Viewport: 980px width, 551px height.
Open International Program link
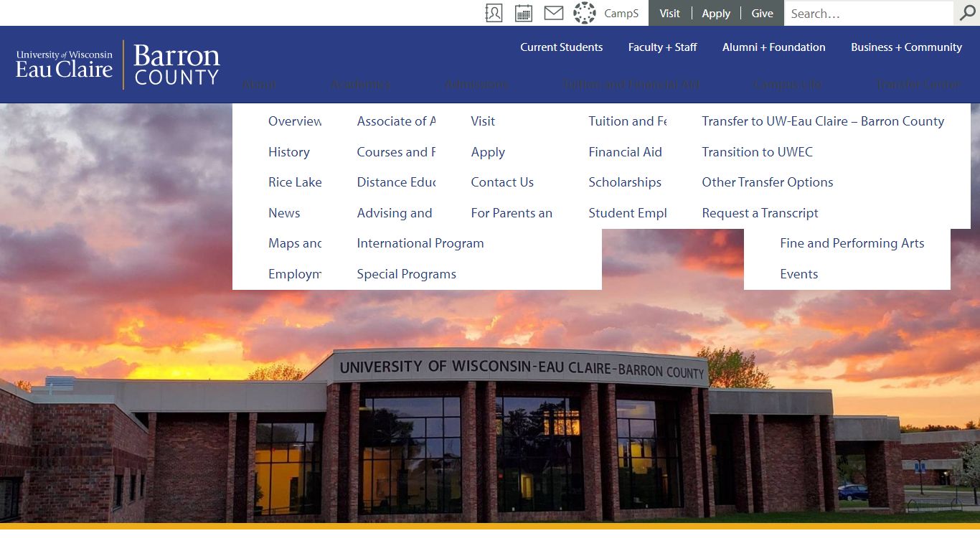(x=420, y=243)
